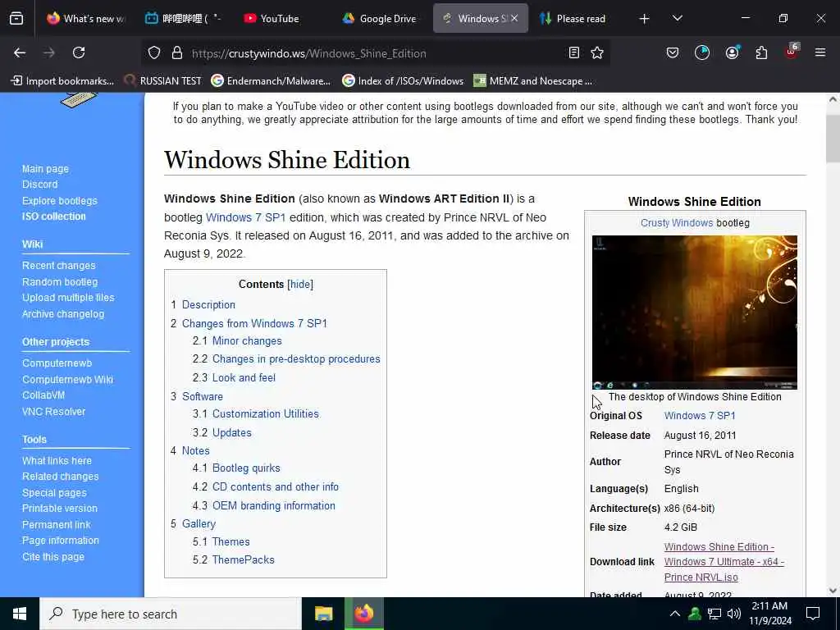840x630 pixels.
Task: Click the page vertical scrollbar thumb
Action: (x=833, y=138)
